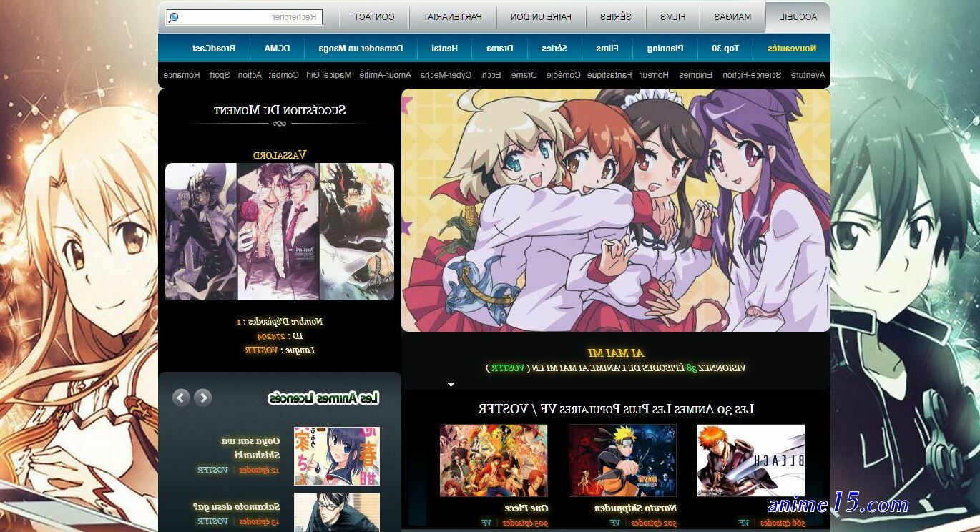
Task: Click the Naruto Shippuden title link
Action: [x=635, y=508]
